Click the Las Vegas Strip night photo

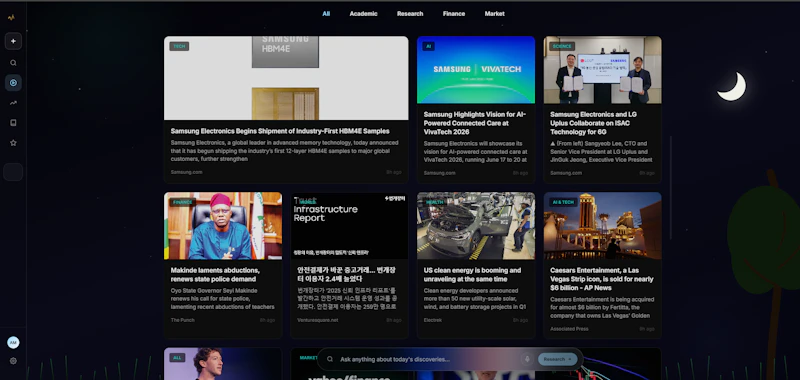(603, 225)
